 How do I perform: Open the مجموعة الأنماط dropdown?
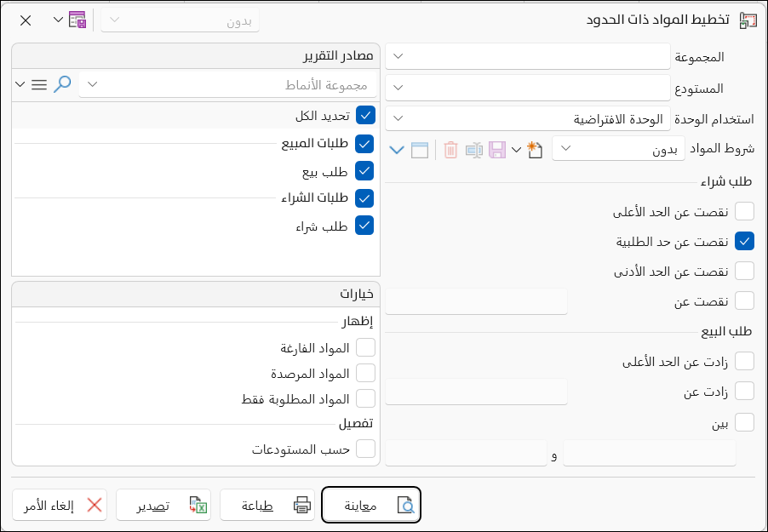(x=227, y=84)
